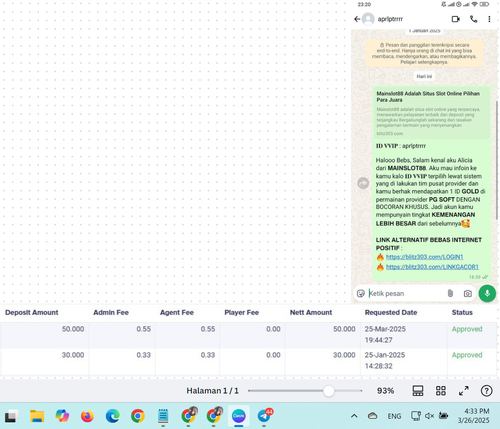This screenshot has width=500, height=429.
Task: Start a video call in the chat
Action: coord(455,19)
